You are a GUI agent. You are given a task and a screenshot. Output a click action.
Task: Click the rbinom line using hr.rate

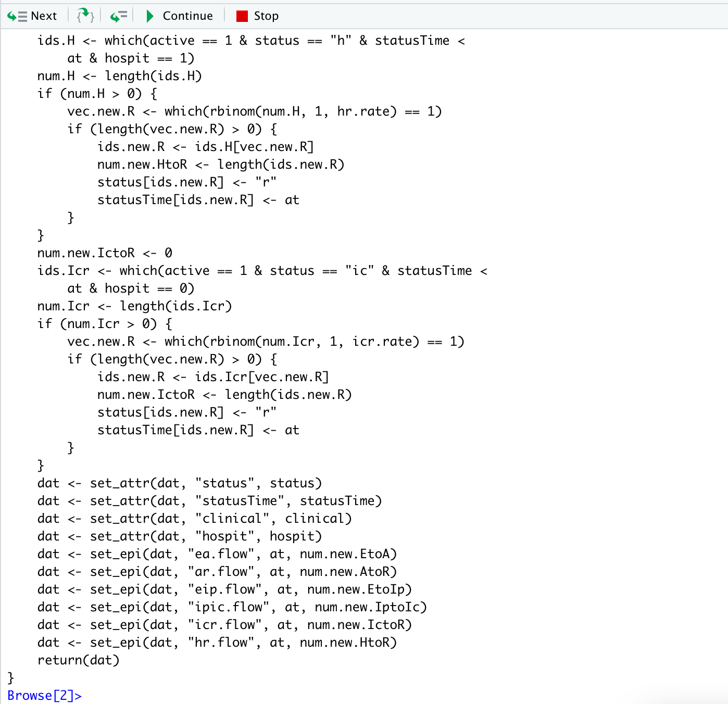pos(255,111)
